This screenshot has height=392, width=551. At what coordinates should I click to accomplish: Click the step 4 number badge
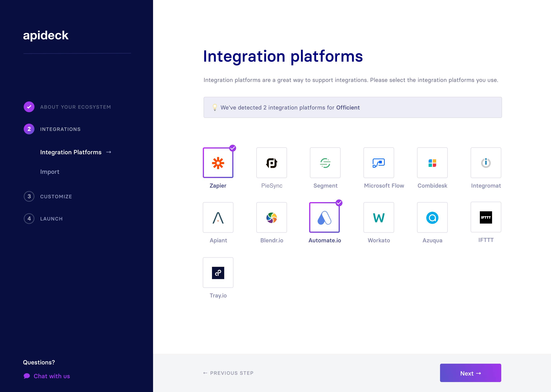29,219
